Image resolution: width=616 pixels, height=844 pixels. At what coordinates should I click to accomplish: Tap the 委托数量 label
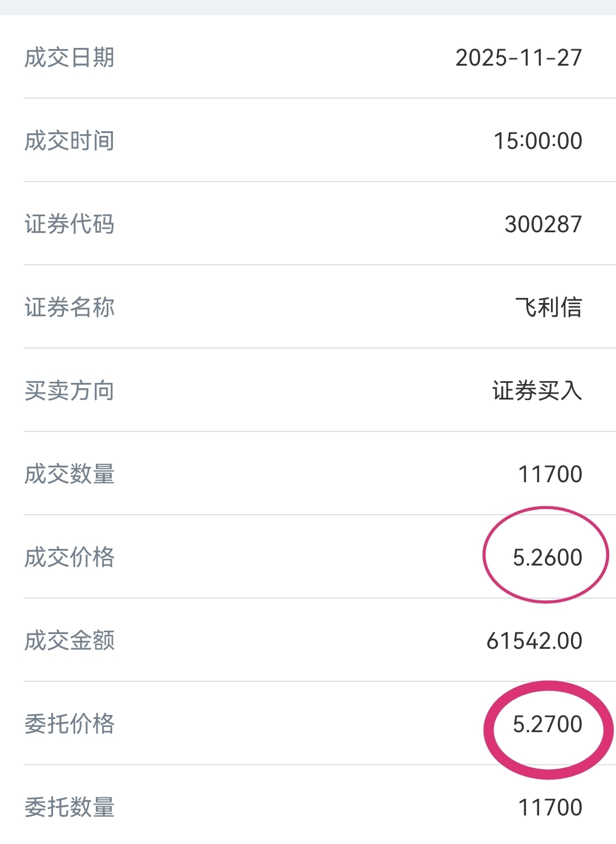pos(70,807)
